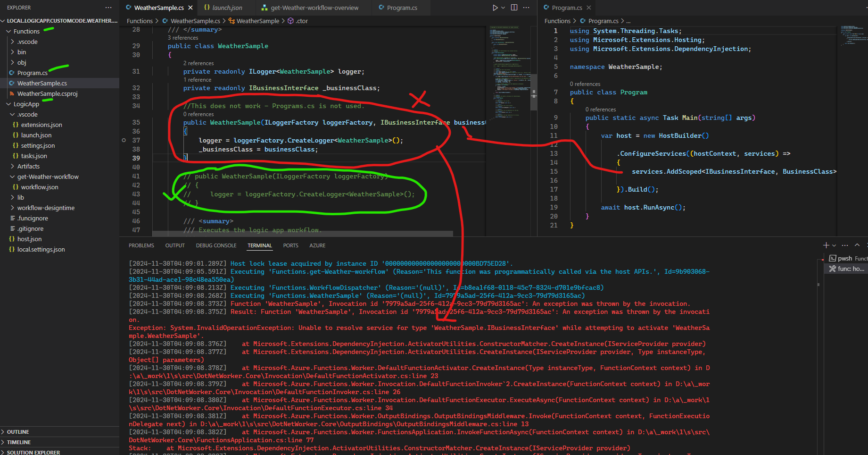
Task: Toggle panel maximize with the chevron icon
Action: coord(857,245)
